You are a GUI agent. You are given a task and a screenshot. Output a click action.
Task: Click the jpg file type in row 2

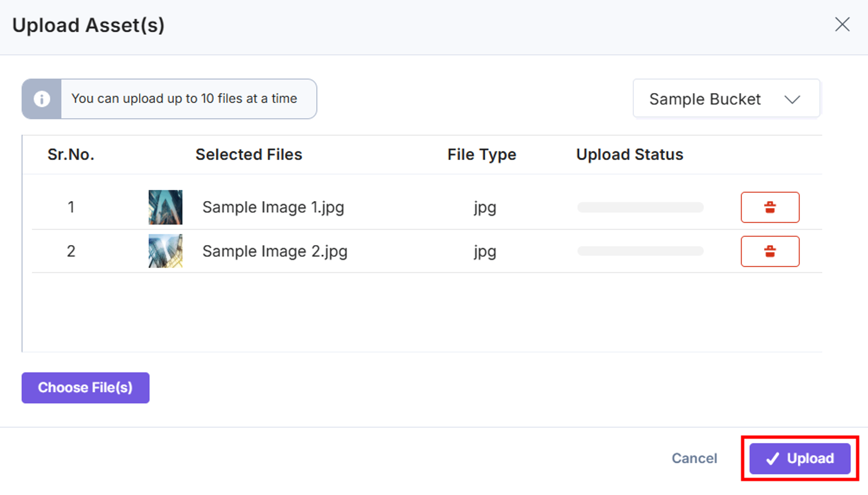tap(485, 252)
